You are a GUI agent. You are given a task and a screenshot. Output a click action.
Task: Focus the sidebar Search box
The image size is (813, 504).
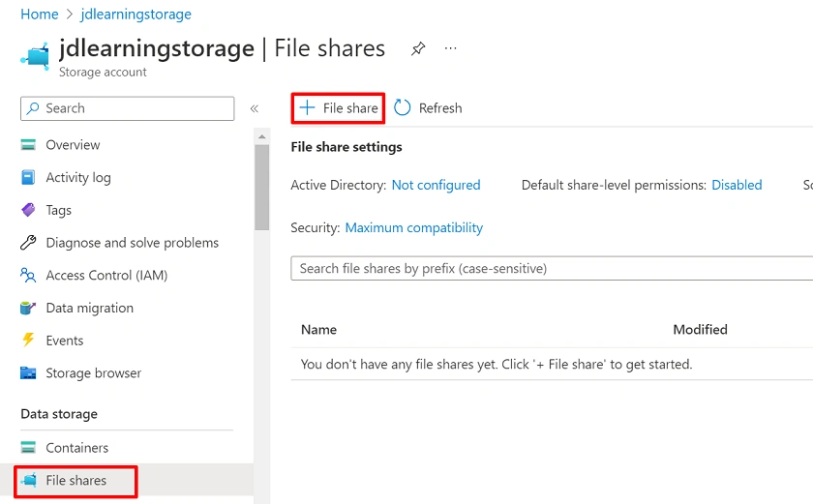(x=128, y=108)
